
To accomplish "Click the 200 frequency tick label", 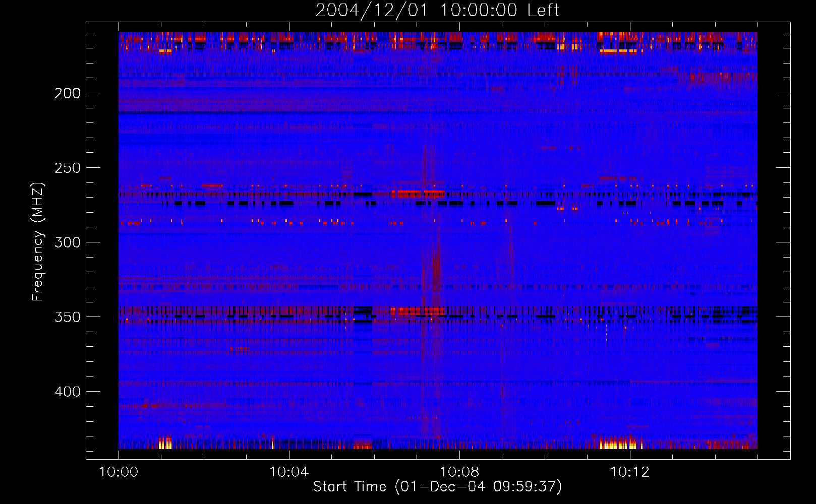I will click(68, 93).
